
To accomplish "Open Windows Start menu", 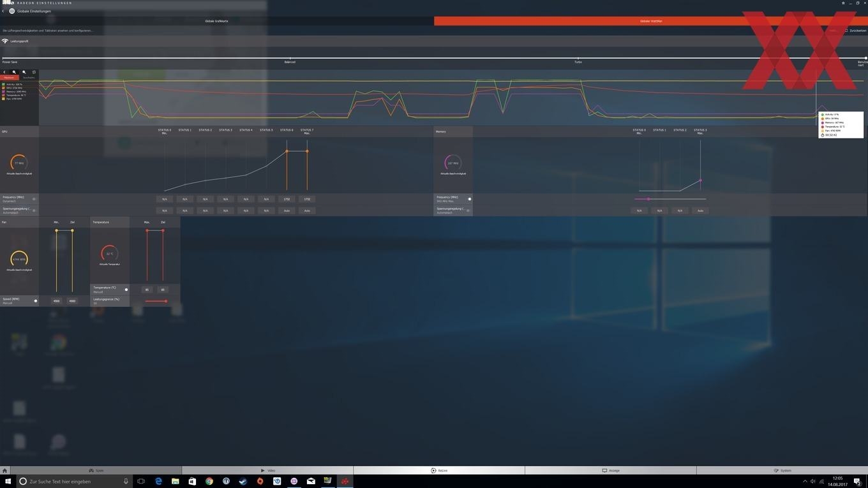I will coord(8,482).
